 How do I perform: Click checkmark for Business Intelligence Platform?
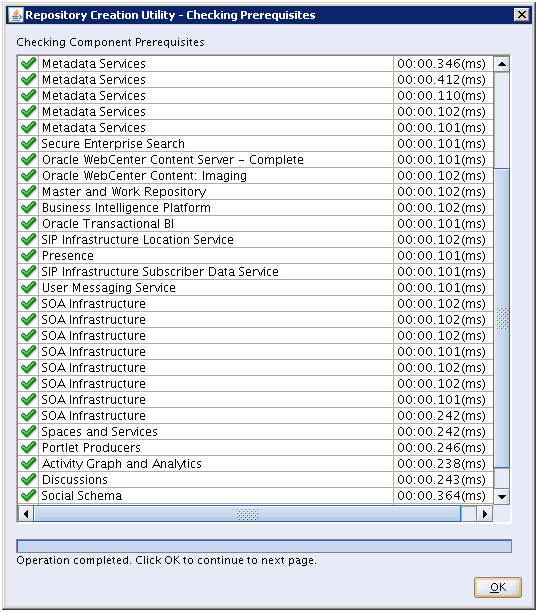[x=29, y=208]
